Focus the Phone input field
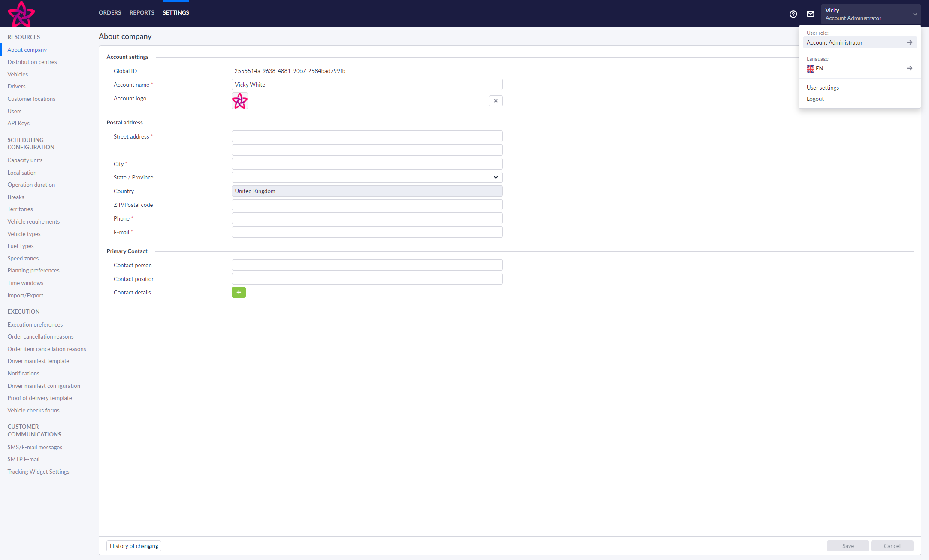The width and height of the screenshot is (929, 560). (x=367, y=218)
